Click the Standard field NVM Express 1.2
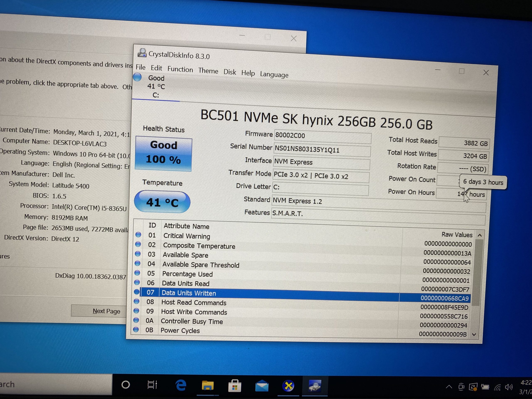Screen dimensions: 532x399 tap(379, 203)
